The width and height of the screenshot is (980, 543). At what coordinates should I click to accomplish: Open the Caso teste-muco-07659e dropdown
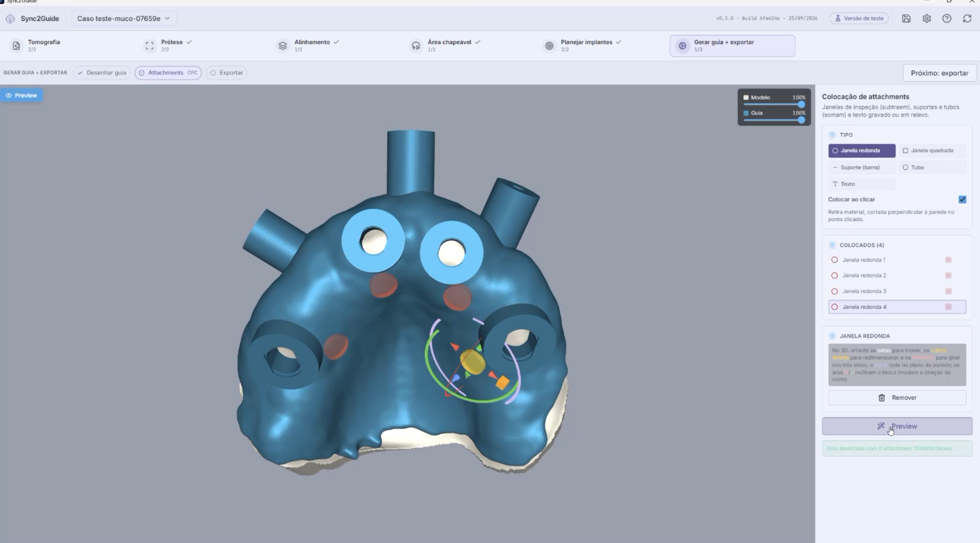click(123, 18)
